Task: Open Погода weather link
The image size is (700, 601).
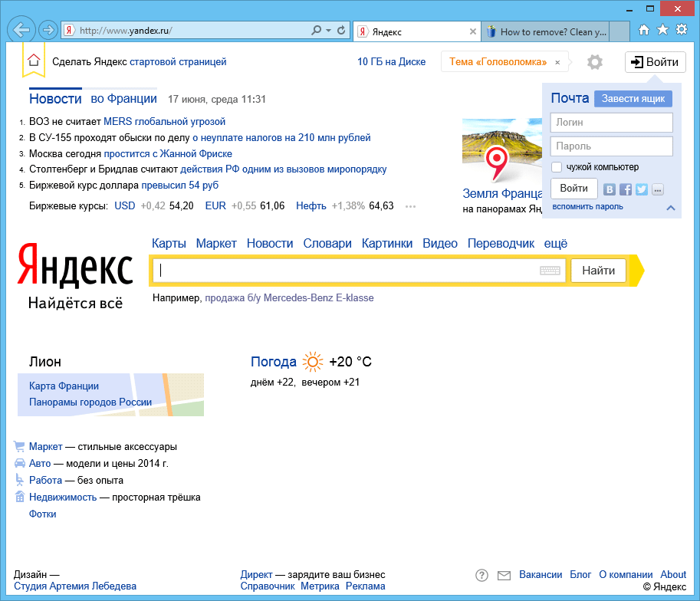Action: (x=273, y=362)
